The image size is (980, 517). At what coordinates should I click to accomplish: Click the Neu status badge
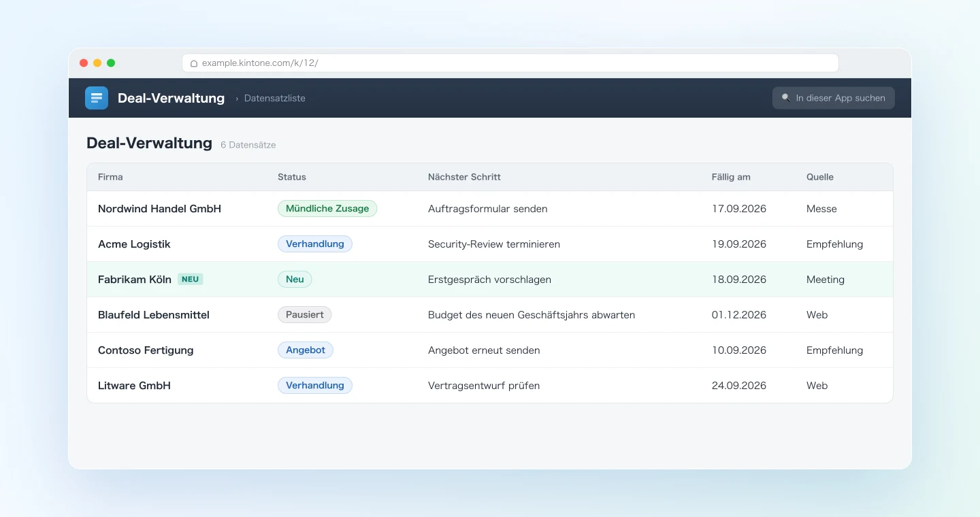tap(295, 280)
